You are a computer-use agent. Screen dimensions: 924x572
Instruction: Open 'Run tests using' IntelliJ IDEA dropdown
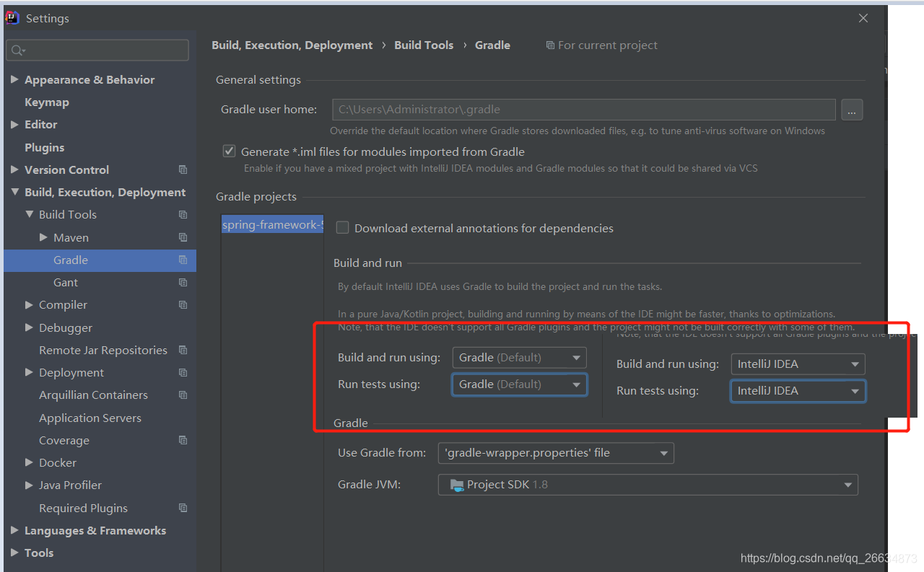pos(798,391)
